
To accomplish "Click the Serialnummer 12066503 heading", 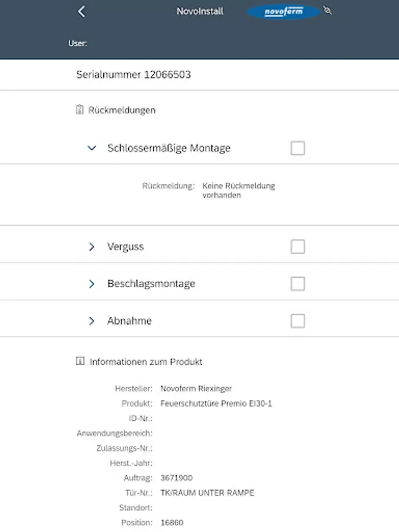I will tap(134, 74).
